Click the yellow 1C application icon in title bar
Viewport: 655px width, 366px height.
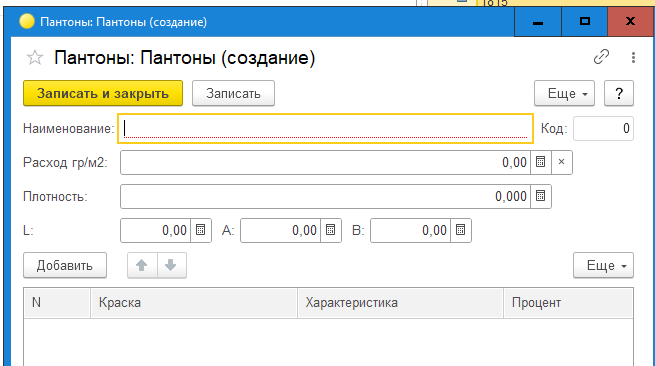(x=27, y=22)
